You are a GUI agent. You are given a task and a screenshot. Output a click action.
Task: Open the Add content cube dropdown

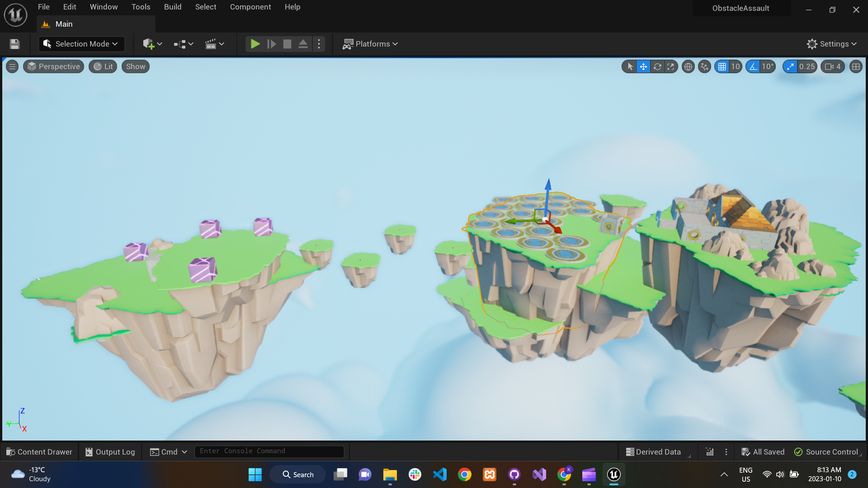click(152, 44)
